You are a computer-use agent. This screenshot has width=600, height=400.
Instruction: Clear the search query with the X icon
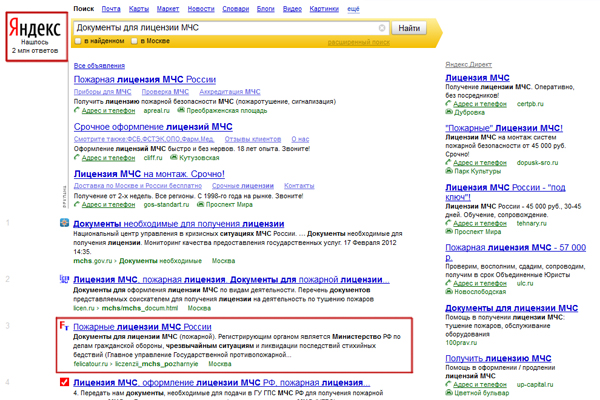coord(382,28)
